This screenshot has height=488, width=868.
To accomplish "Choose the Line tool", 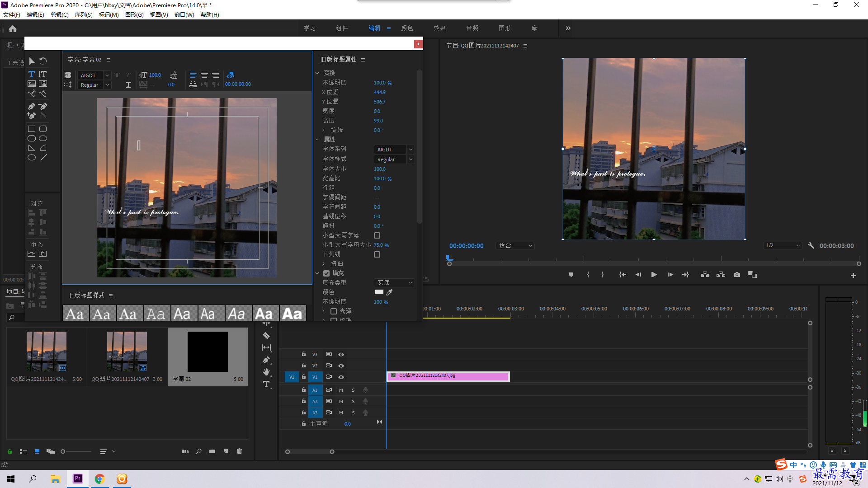I will click(43, 158).
